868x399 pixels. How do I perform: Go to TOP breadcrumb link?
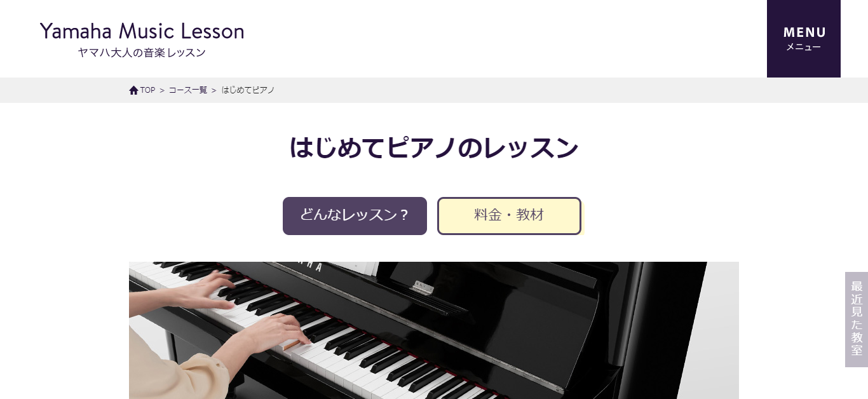tap(147, 90)
